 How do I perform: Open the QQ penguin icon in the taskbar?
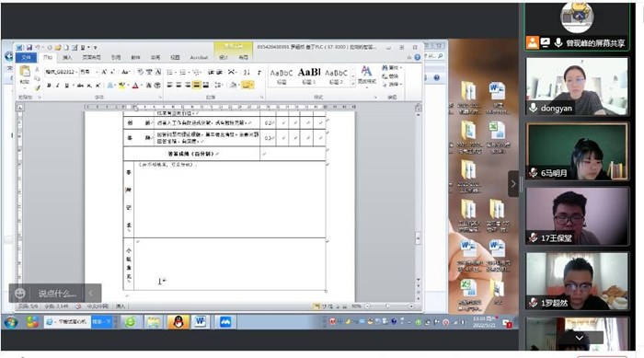tap(178, 322)
